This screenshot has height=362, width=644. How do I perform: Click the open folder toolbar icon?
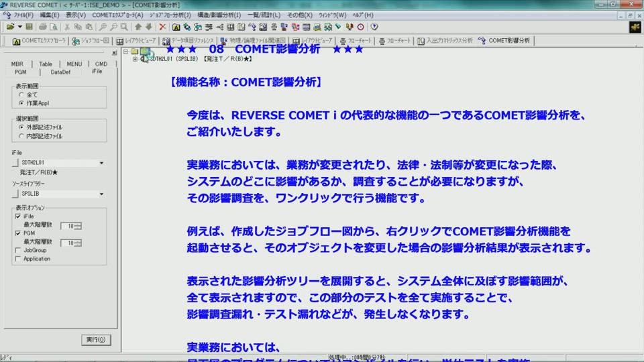(11, 27)
